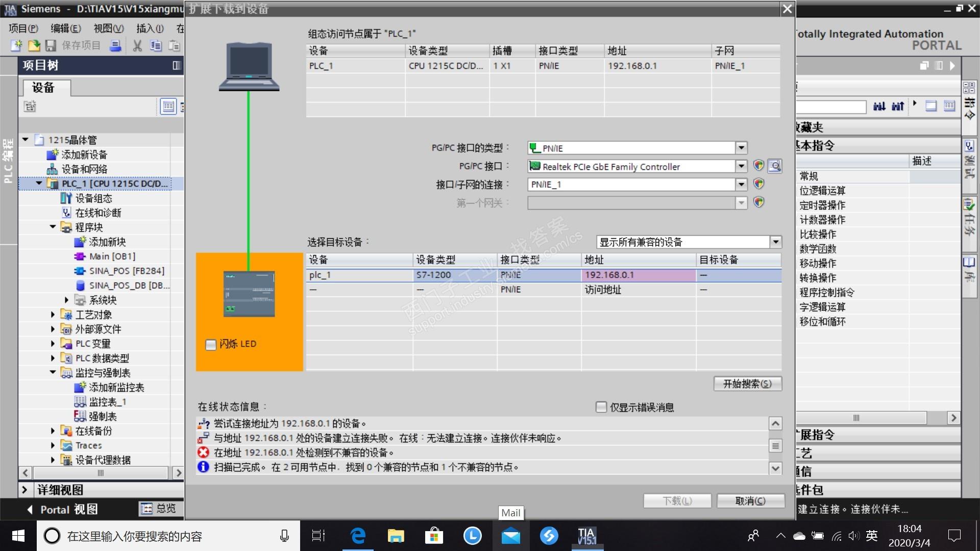The width and height of the screenshot is (980, 551).
Task: Click the 取消(C) button
Action: coord(750,501)
